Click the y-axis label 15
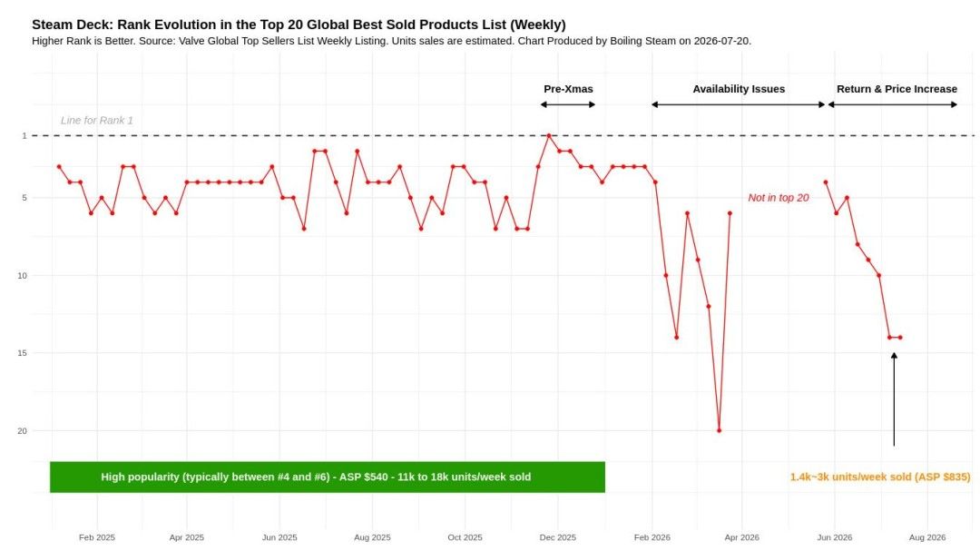The height and width of the screenshot is (560, 980). 23,353
